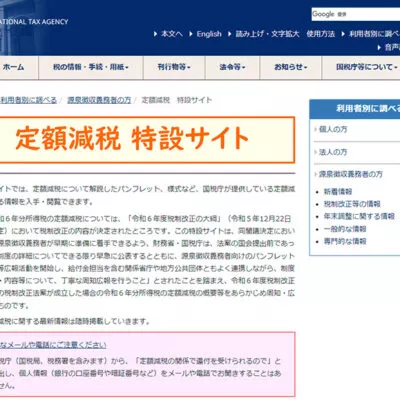Expand the 刊行物等 menu
Image resolution: width=400 pixels, height=400 pixels.
click(174, 67)
